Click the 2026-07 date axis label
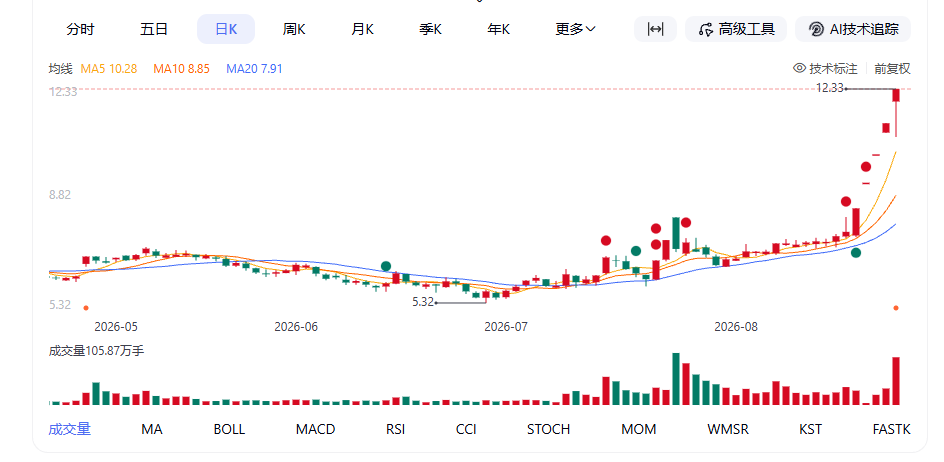The width and height of the screenshot is (944, 462). [x=506, y=327]
